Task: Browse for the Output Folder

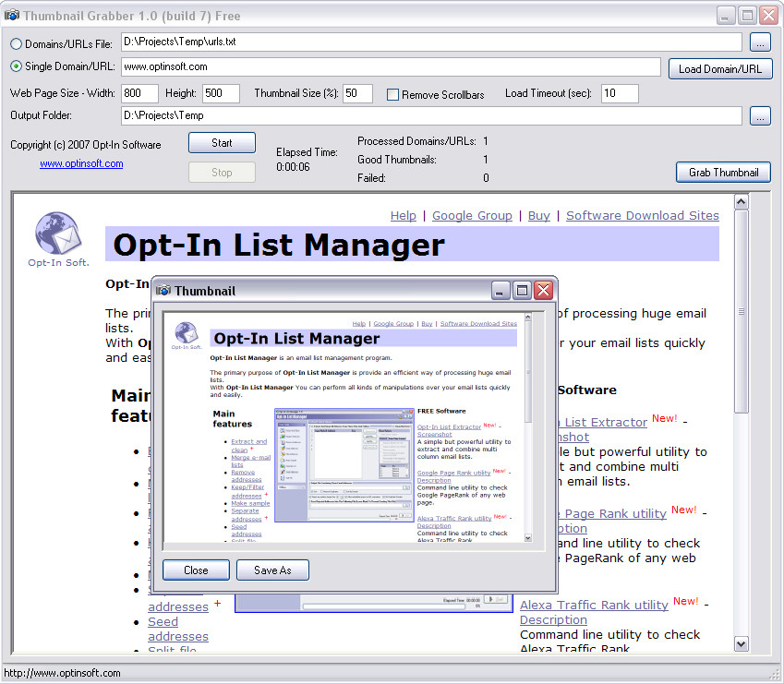Action: pyautogui.click(x=760, y=116)
